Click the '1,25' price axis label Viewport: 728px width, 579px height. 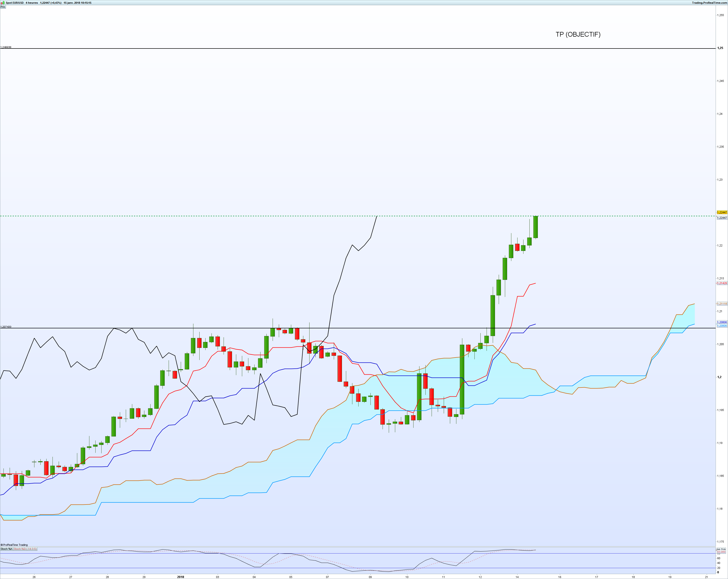click(x=720, y=48)
